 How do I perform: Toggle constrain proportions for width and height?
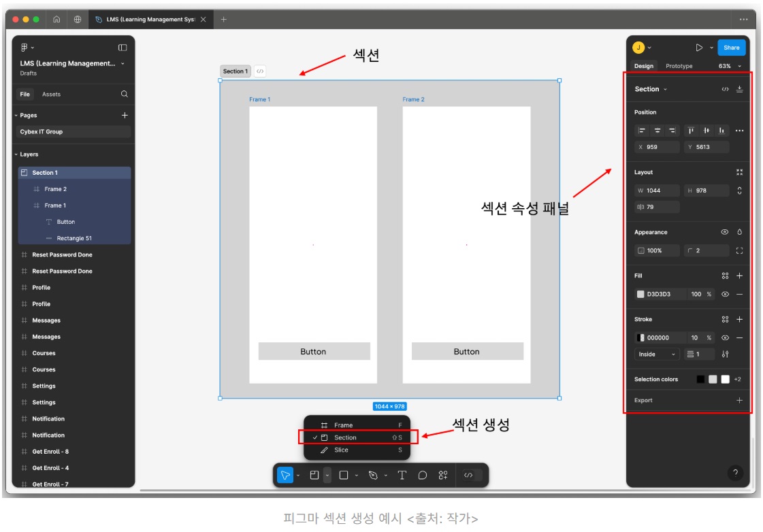tap(739, 190)
